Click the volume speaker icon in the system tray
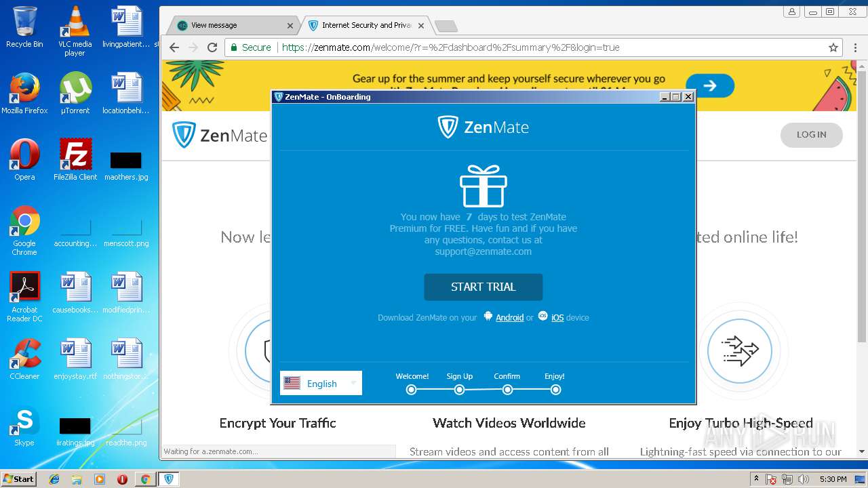Image resolution: width=868 pixels, height=488 pixels. coord(804,479)
